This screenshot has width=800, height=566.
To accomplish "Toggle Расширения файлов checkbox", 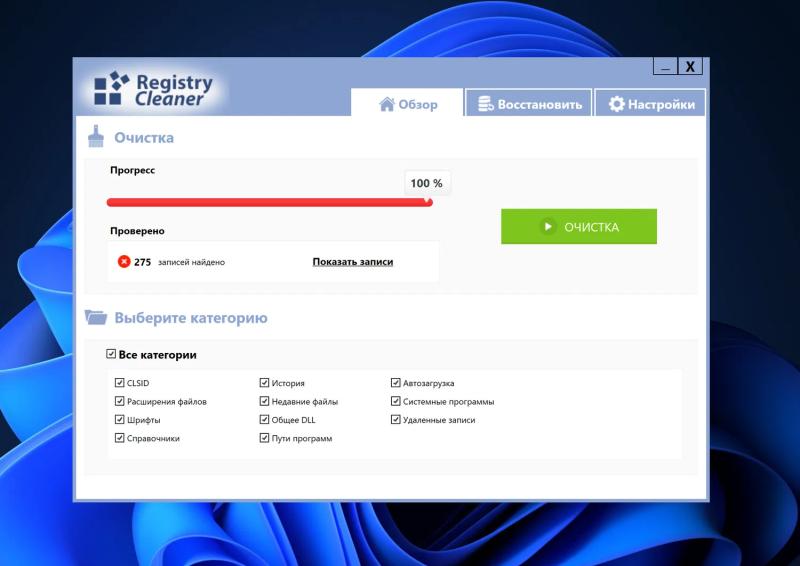I will coord(119,401).
